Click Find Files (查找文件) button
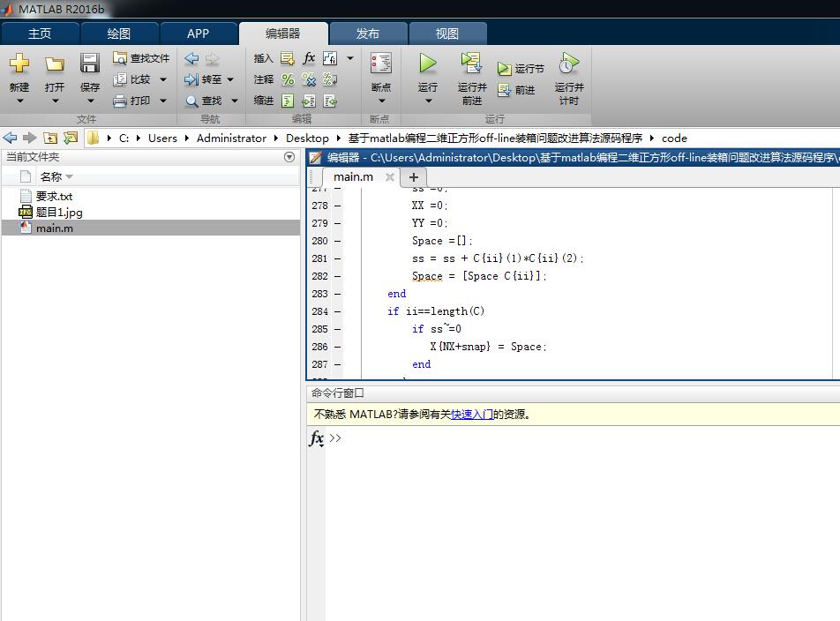Screen dimensions: 840x621 [141, 58]
